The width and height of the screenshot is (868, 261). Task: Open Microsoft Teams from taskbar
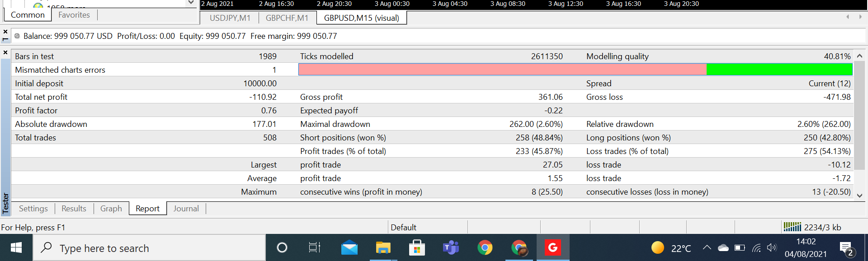click(451, 247)
